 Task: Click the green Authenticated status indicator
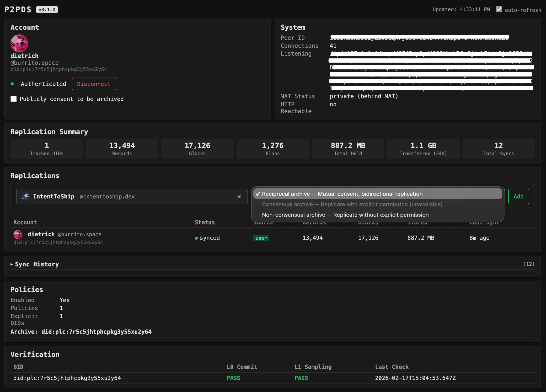click(x=12, y=84)
